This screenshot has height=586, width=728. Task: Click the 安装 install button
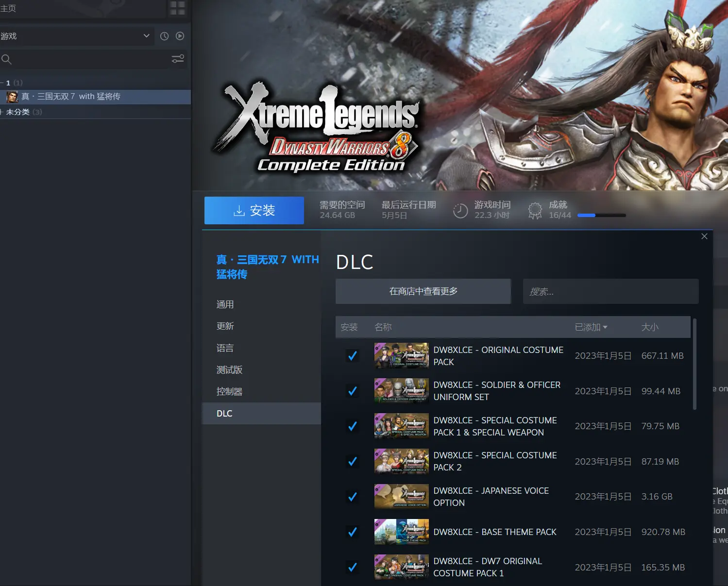[254, 210]
